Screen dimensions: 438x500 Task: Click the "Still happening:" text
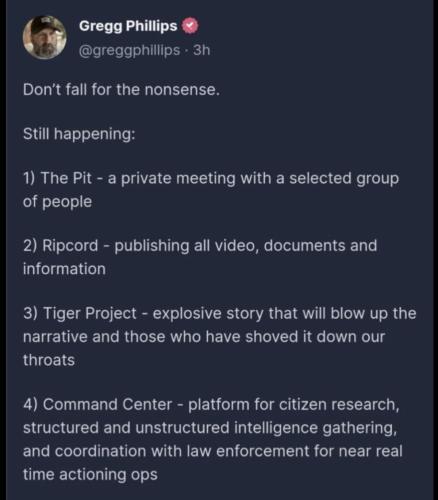coord(79,134)
